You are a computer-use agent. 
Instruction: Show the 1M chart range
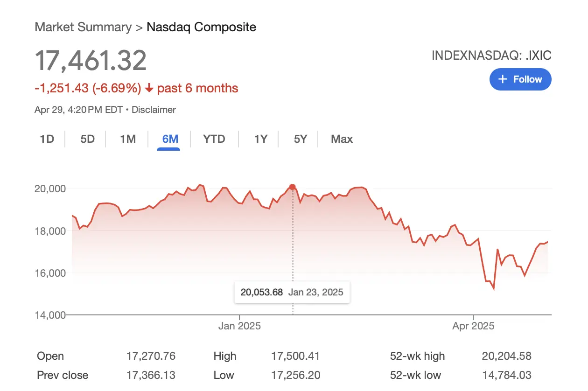pyautogui.click(x=127, y=139)
